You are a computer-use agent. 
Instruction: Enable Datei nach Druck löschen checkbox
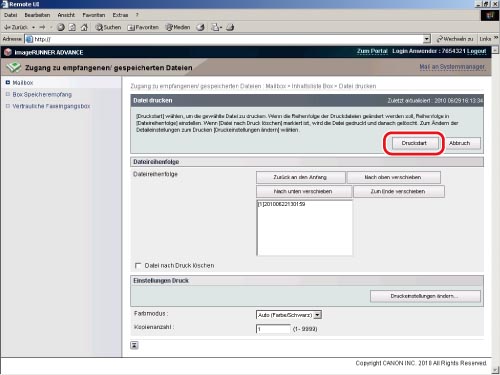coord(137,266)
